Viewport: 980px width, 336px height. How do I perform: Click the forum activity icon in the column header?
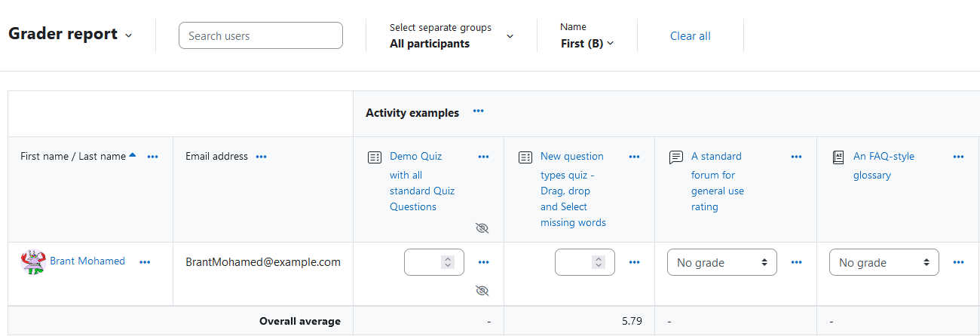coord(676,157)
